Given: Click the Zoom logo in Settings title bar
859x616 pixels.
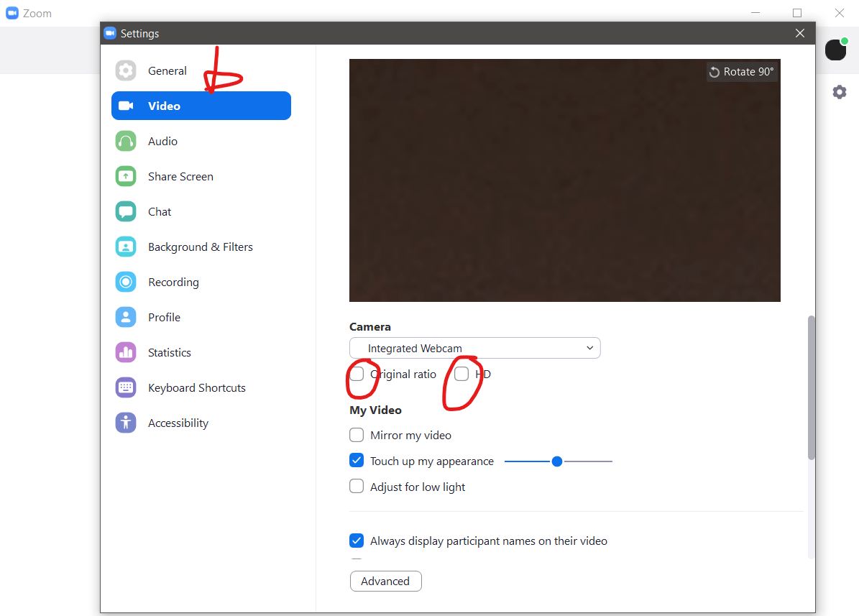Looking at the screenshot, I should (110, 34).
